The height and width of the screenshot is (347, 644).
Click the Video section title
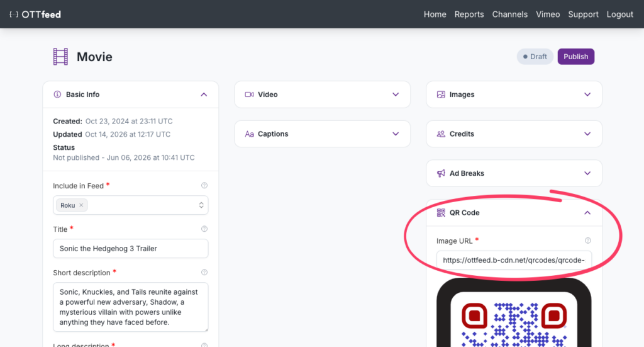click(x=268, y=94)
